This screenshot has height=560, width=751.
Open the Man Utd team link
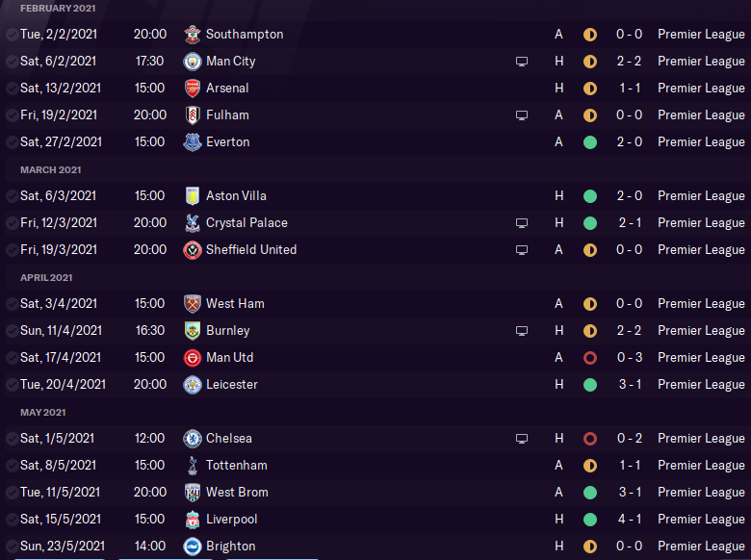click(x=229, y=358)
